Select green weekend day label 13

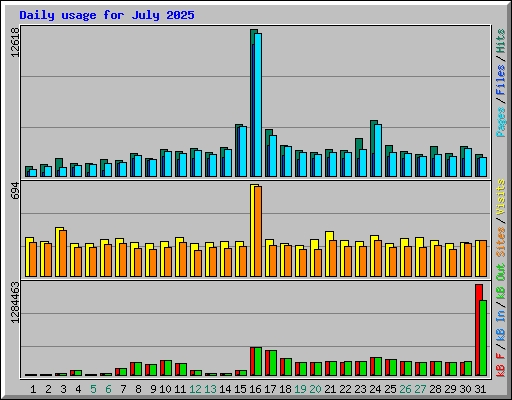tap(210, 389)
